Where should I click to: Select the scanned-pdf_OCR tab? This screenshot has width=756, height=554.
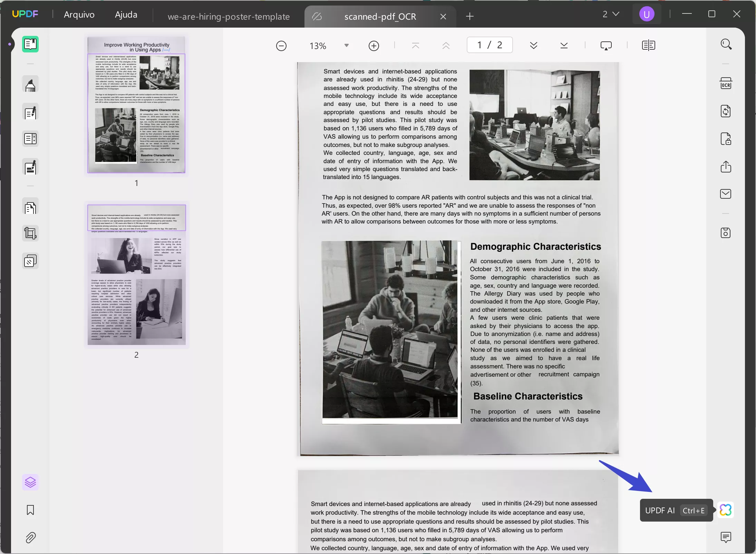380,17
